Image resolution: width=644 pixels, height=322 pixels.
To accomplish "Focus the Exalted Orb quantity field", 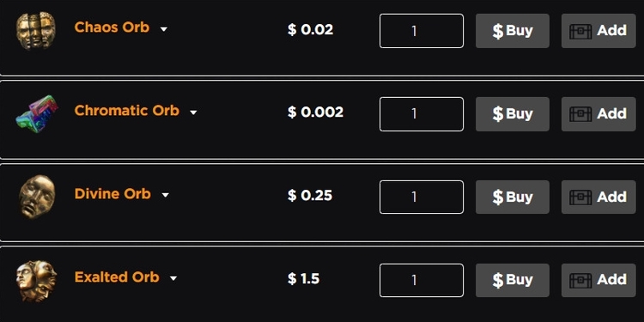I will tap(422, 280).
